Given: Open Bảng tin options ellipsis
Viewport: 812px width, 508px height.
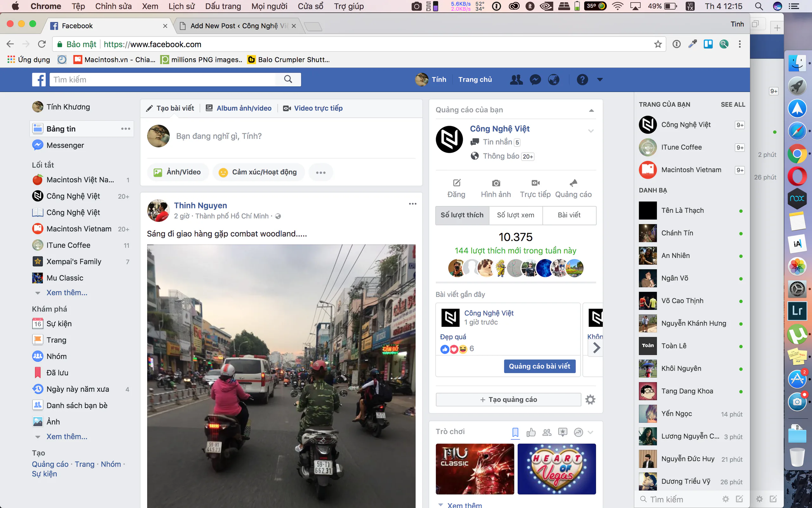Looking at the screenshot, I should (x=126, y=129).
